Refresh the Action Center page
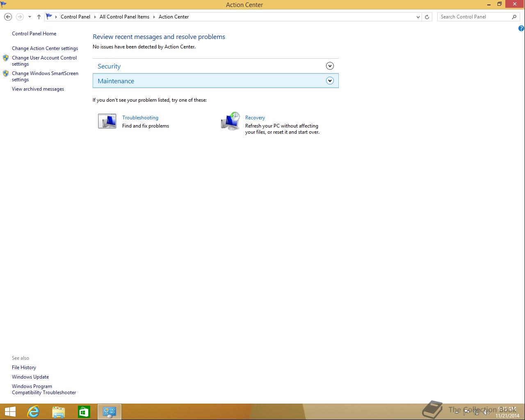Image resolution: width=525 pixels, height=420 pixels. (x=427, y=17)
